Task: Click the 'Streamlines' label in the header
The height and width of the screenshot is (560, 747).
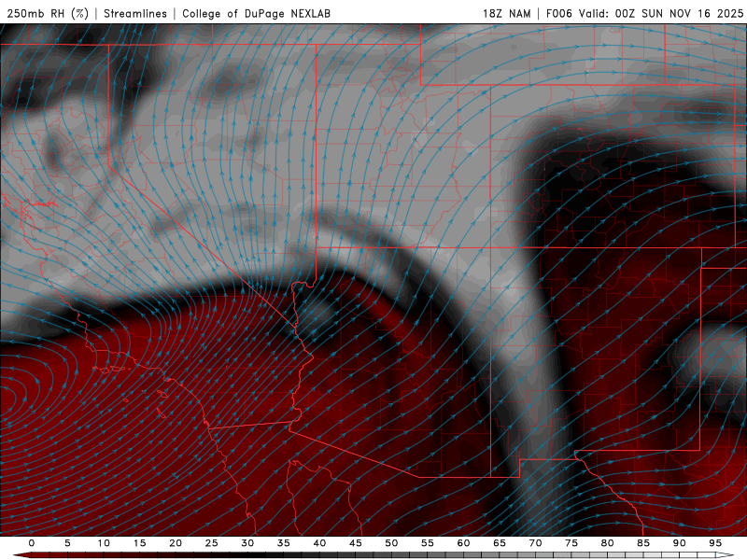Action: [x=135, y=13]
